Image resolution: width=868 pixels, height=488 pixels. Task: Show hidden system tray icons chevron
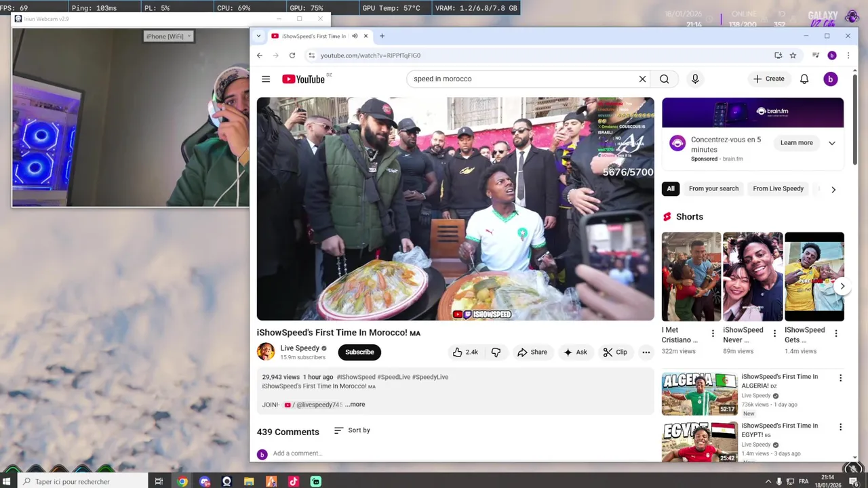768,482
